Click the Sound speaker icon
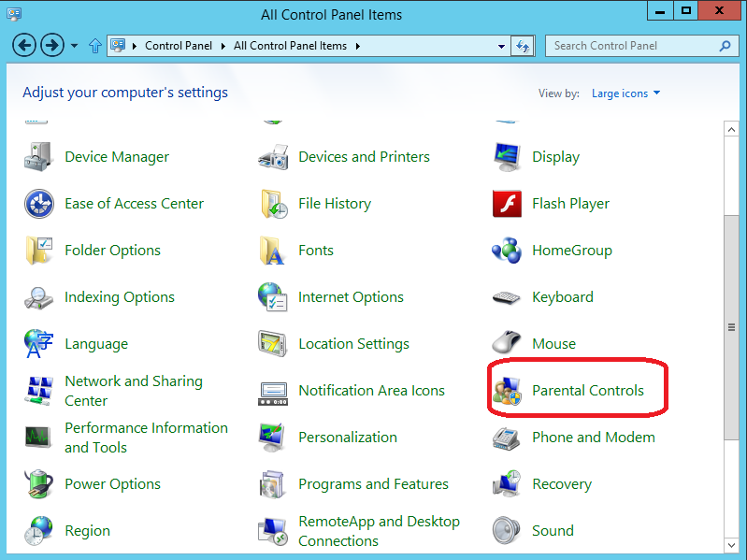Viewport: 747px width, 560px height. coord(507,530)
